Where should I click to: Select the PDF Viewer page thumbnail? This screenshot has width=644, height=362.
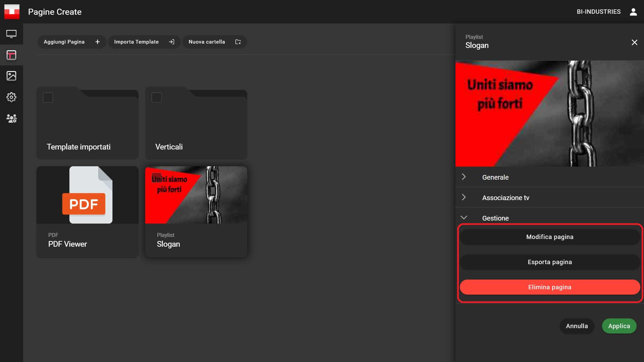click(x=87, y=195)
